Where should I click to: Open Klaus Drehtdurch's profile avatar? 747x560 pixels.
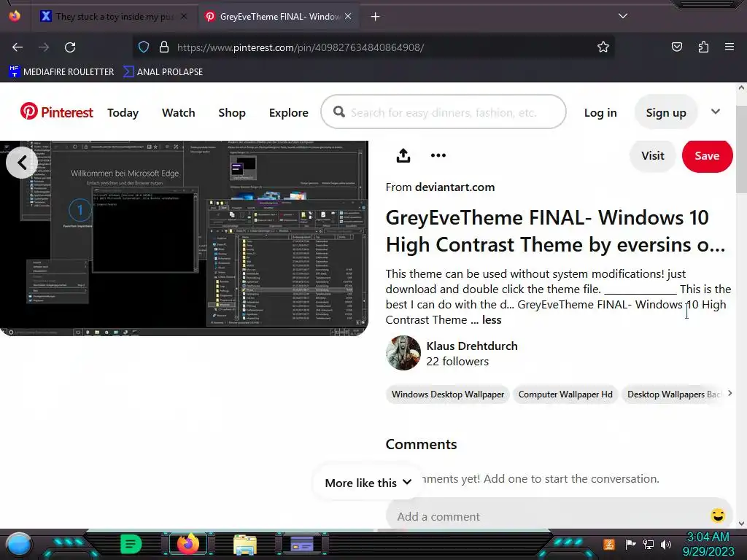[403, 353]
